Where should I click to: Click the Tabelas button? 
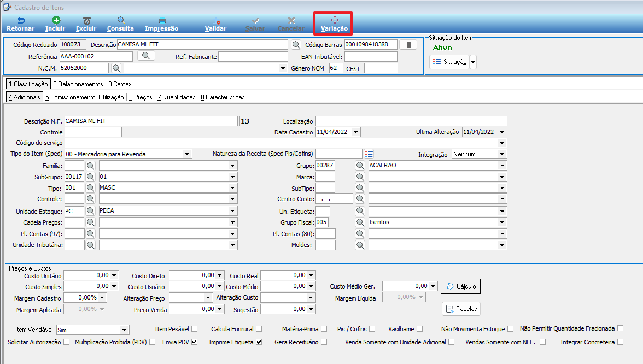461,309
